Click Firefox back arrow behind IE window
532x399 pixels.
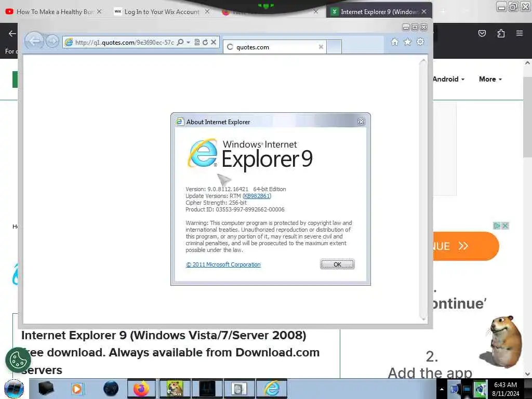(x=12, y=33)
